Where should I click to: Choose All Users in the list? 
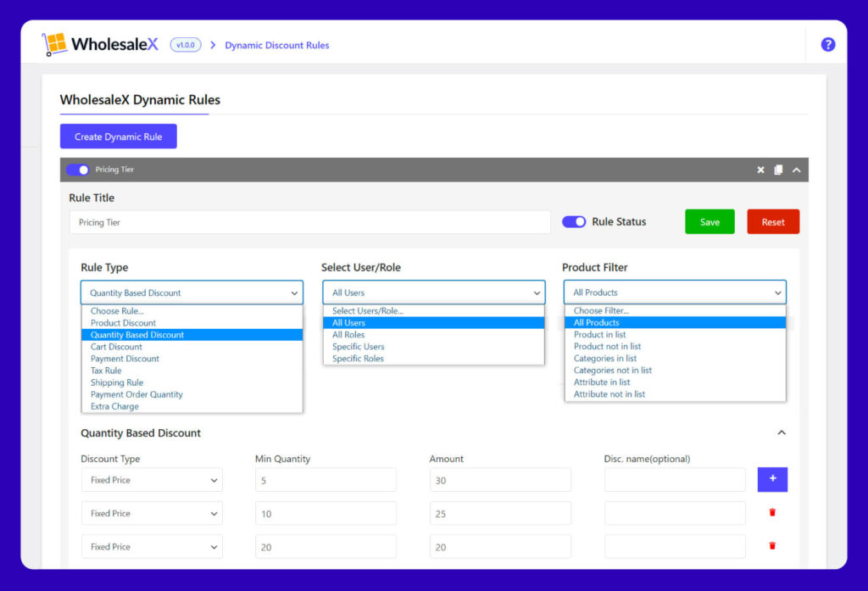tap(434, 323)
